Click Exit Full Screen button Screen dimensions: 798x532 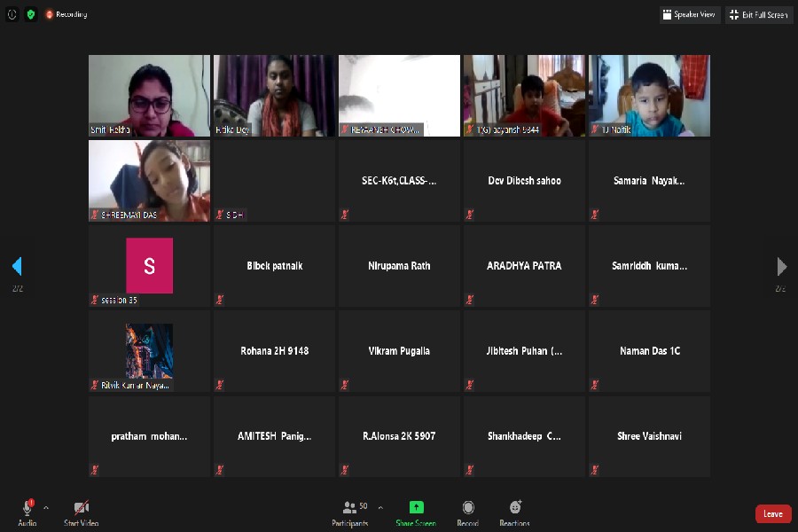(758, 14)
